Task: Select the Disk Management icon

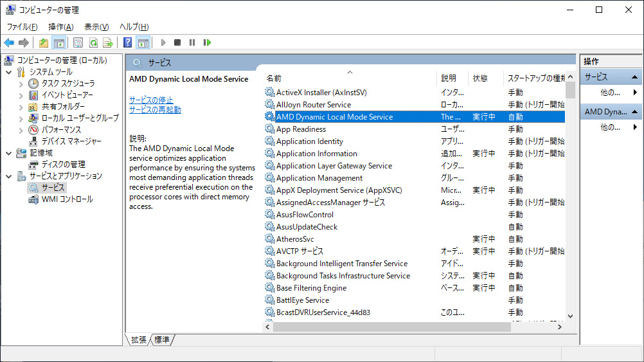Action: (x=33, y=165)
